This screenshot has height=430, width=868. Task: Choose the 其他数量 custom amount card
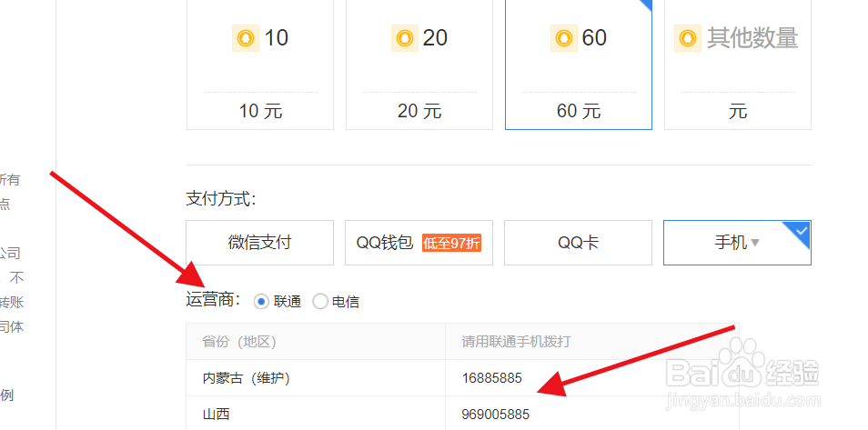[x=737, y=65]
